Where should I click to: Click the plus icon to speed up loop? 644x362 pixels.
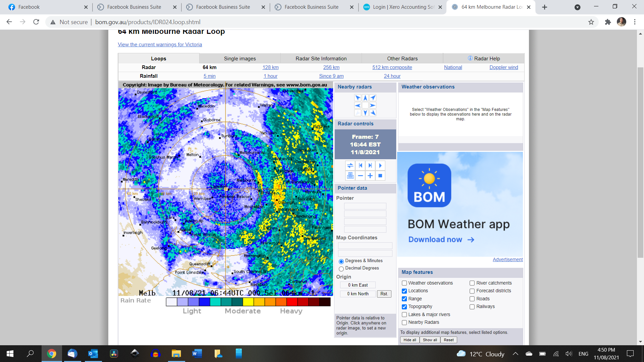pyautogui.click(x=370, y=176)
